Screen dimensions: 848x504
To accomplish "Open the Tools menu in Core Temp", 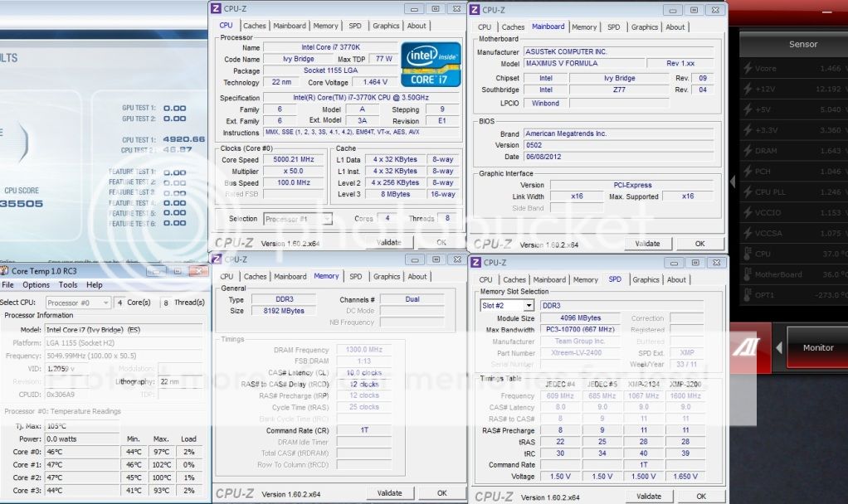I will click(68, 284).
